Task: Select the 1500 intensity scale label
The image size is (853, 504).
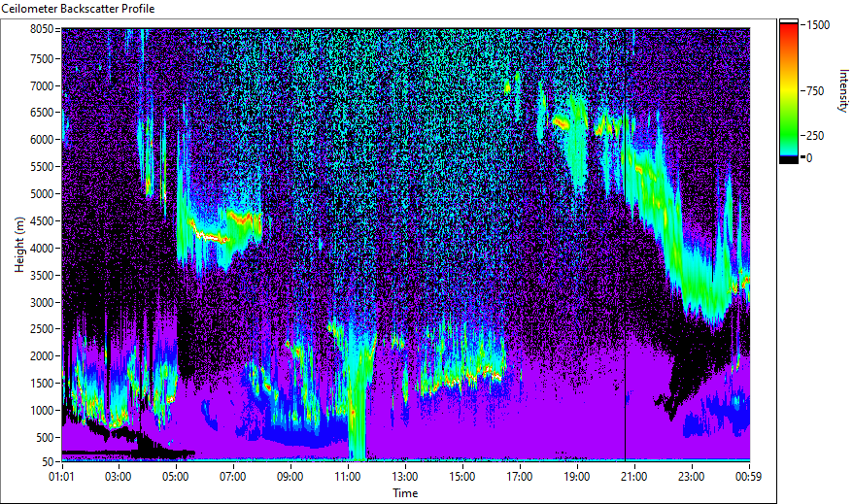Action: tap(818, 25)
